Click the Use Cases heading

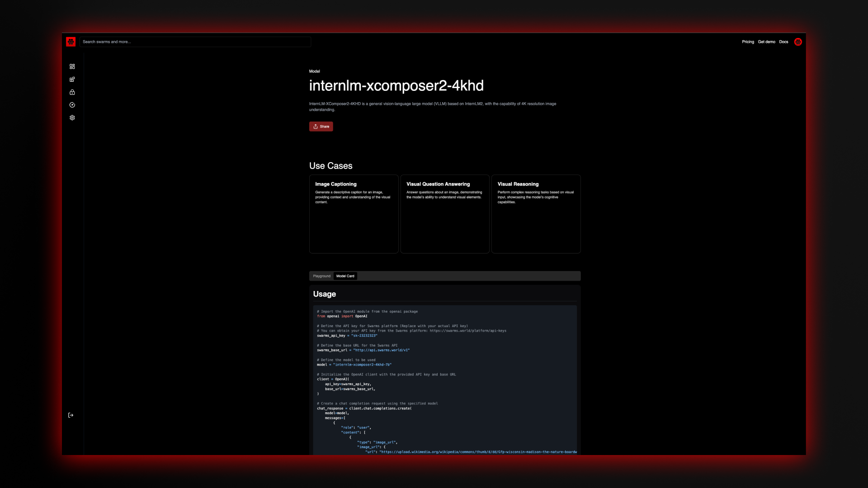(331, 166)
